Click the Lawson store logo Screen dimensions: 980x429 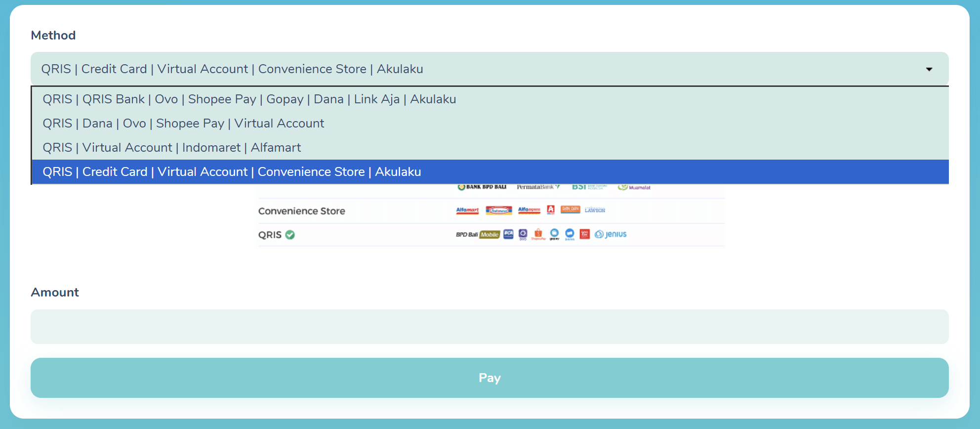click(595, 210)
